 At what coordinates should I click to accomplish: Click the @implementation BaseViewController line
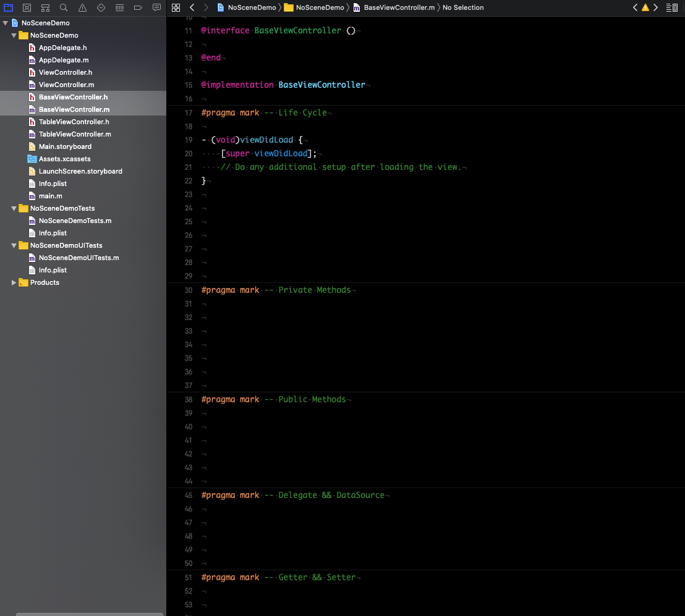tap(283, 85)
